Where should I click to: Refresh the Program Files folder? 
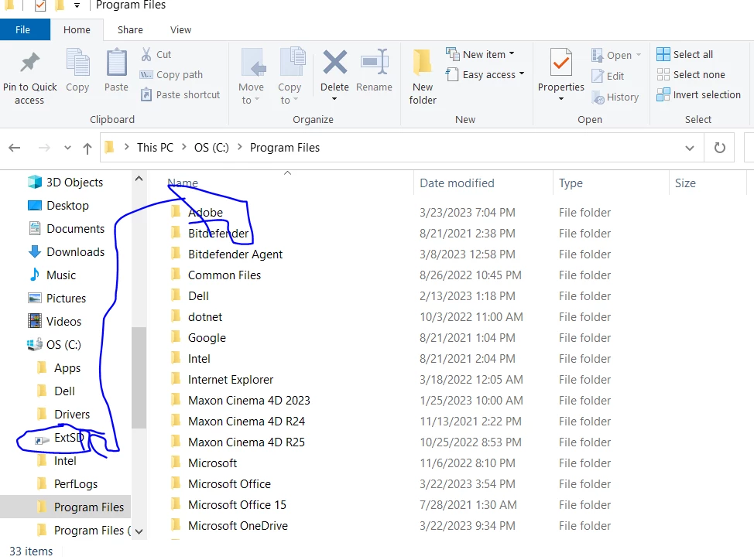coord(719,148)
